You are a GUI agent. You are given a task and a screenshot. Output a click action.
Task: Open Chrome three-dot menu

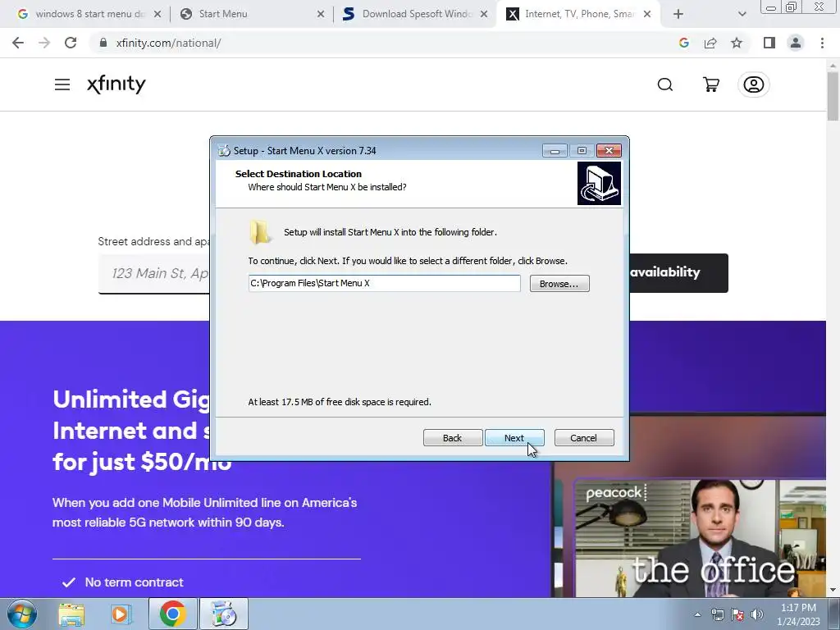pyautogui.click(x=822, y=43)
